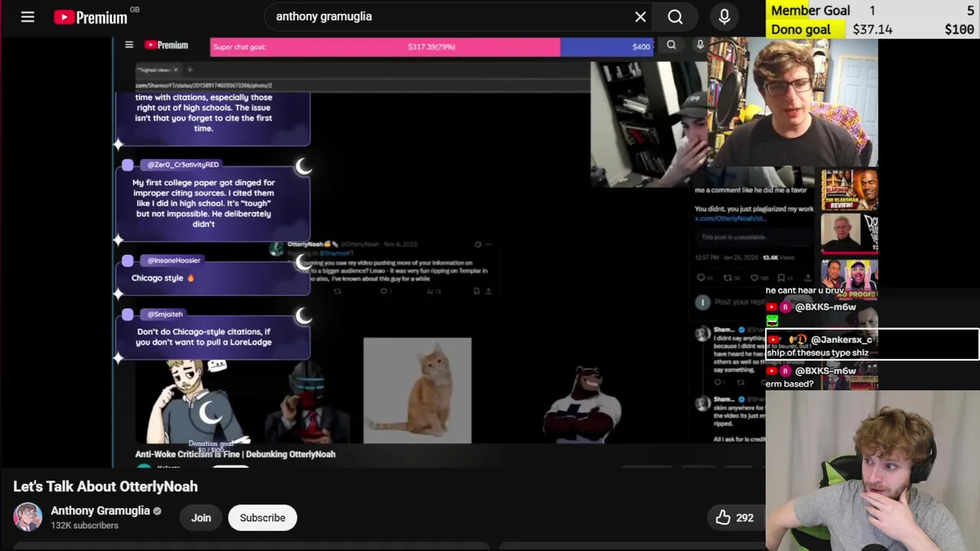980x551 pixels.
Task: Close the inner browser tab with X
Action: point(176,70)
